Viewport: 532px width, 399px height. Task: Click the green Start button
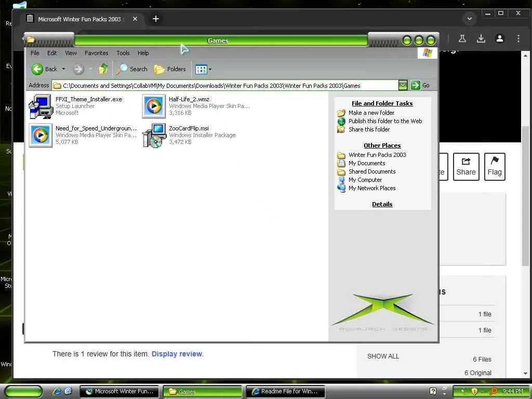(23, 392)
